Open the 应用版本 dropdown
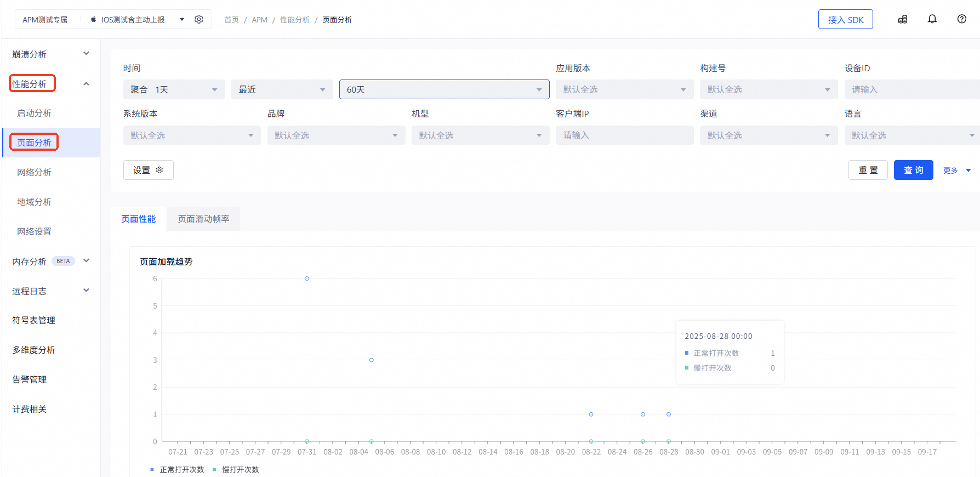The width and height of the screenshot is (980, 477). point(625,89)
